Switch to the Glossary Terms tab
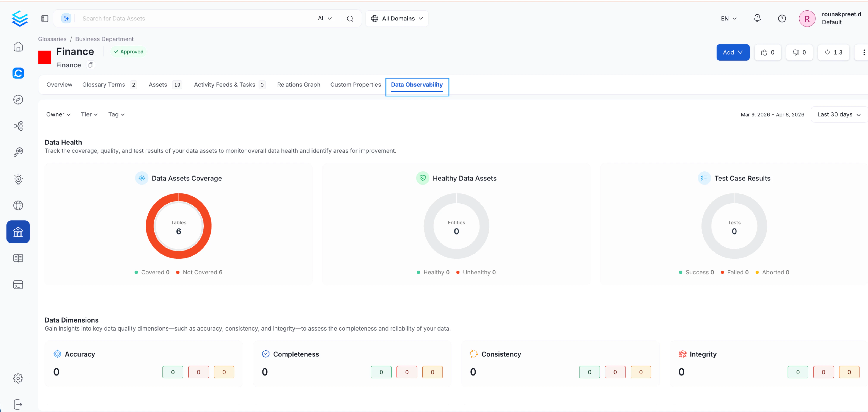 pos(104,85)
